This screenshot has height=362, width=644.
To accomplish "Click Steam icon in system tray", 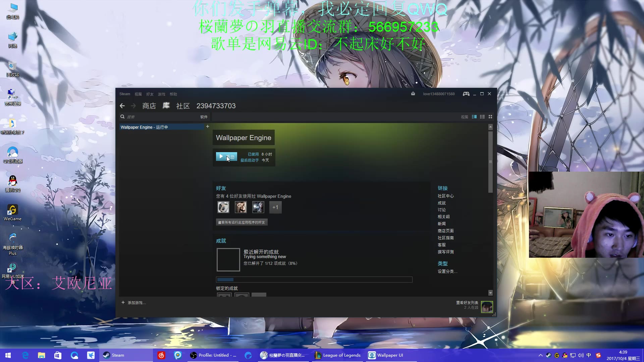I will click(x=549, y=355).
